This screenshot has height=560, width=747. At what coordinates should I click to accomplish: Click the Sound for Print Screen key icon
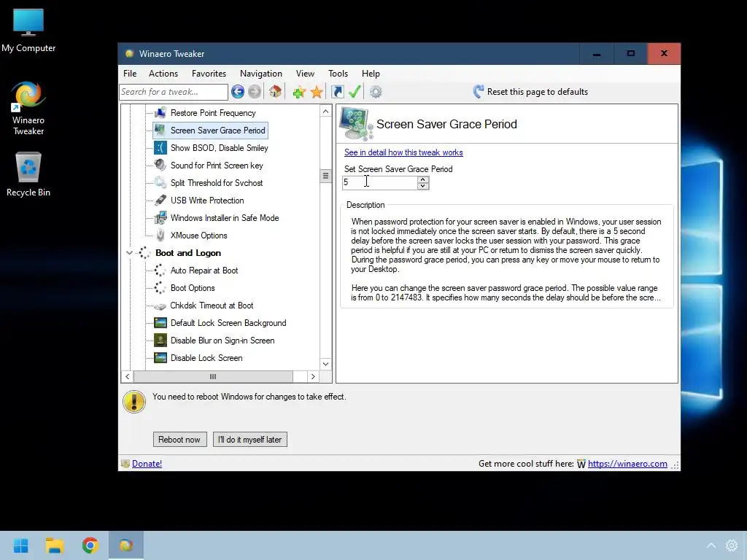click(x=160, y=166)
